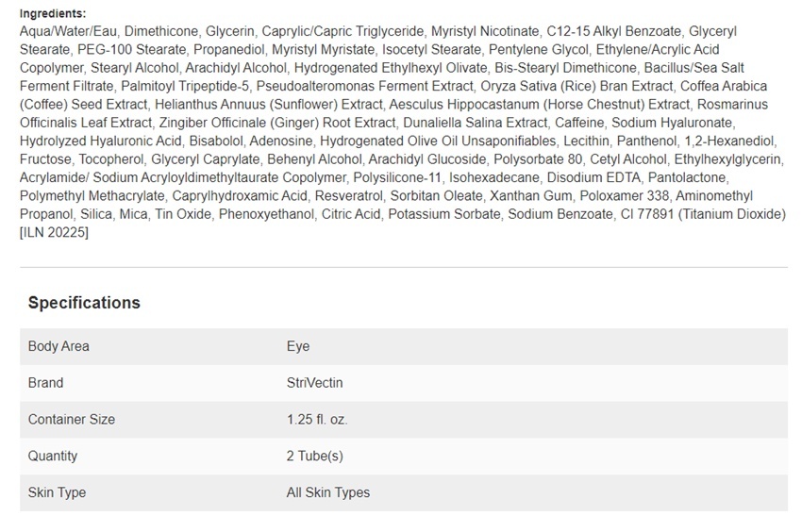Image resolution: width=802 pixels, height=532 pixels.
Task: Click the Ingredients label
Action: tap(53, 13)
